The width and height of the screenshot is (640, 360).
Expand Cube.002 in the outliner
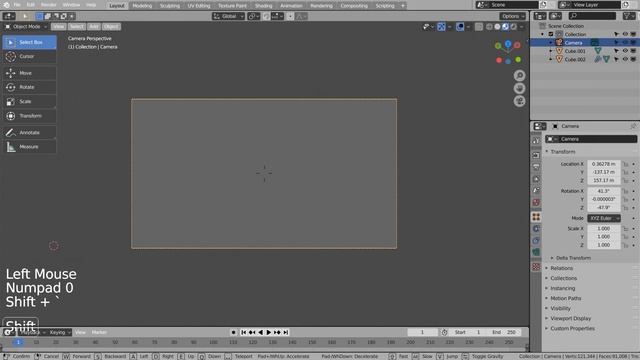pyautogui.click(x=551, y=59)
